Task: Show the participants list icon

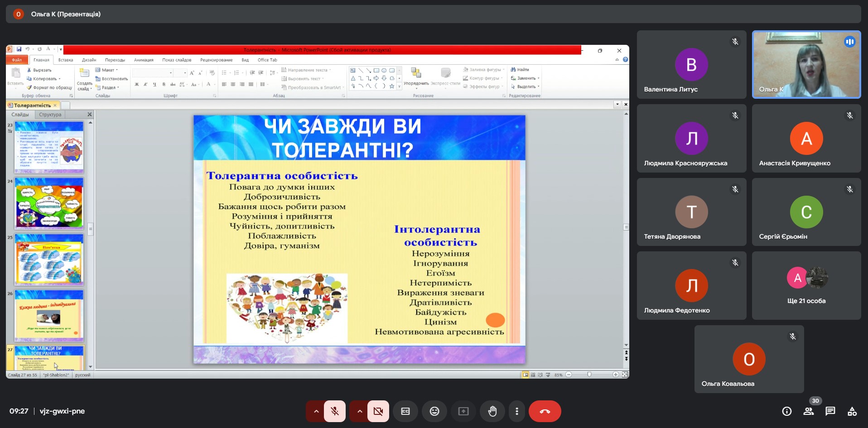Action: click(x=808, y=411)
